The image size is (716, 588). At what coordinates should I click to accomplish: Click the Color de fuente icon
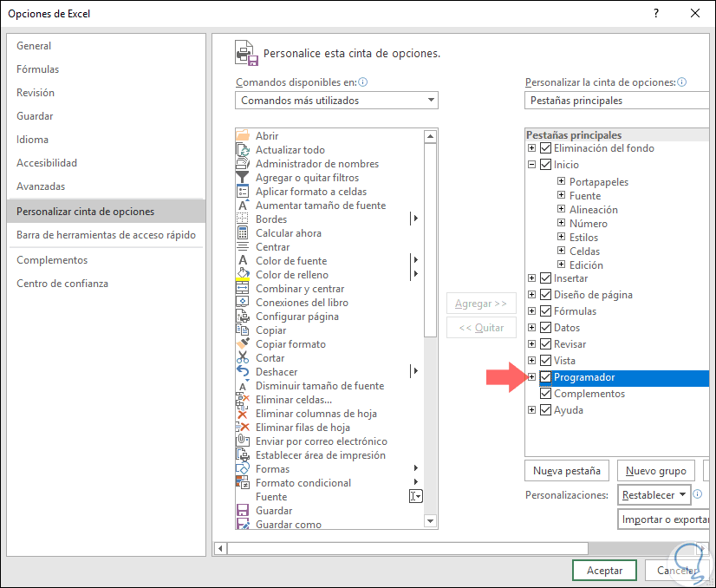(x=243, y=260)
